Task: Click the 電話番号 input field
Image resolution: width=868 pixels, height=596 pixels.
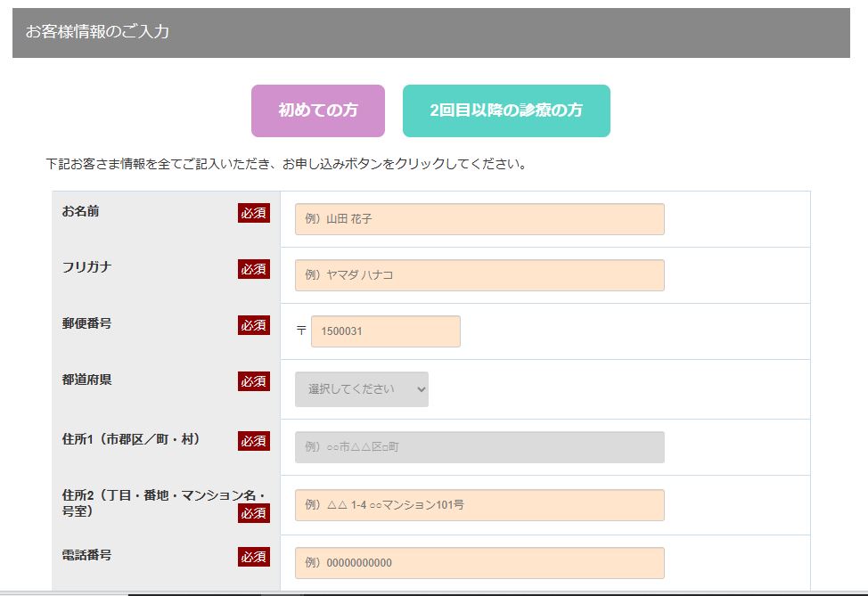Action: [479, 563]
